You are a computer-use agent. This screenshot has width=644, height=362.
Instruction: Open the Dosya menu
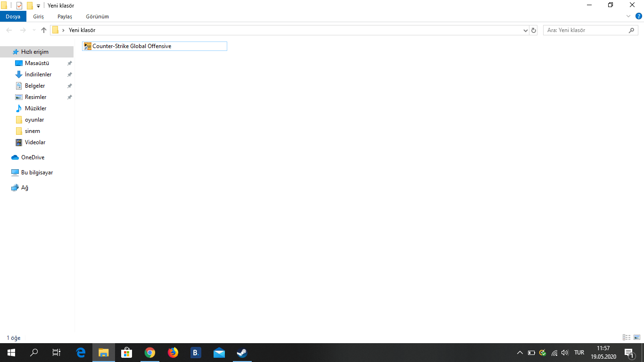point(13,16)
